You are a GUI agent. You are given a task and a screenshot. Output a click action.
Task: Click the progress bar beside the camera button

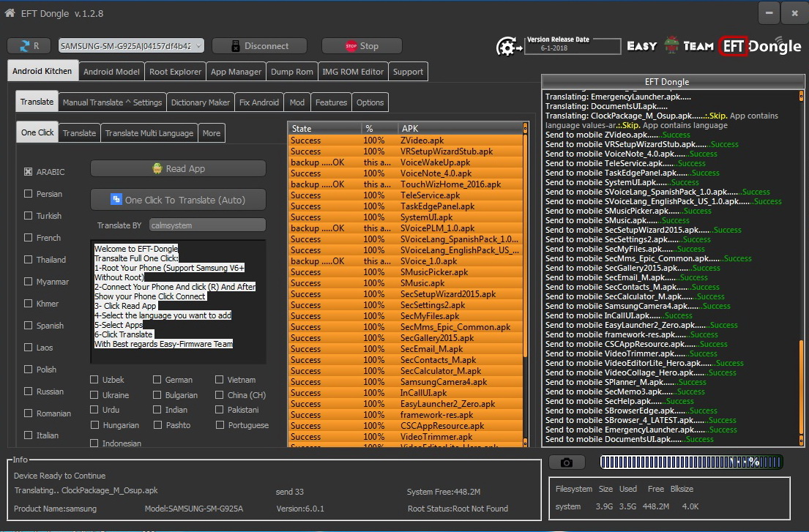(x=691, y=462)
